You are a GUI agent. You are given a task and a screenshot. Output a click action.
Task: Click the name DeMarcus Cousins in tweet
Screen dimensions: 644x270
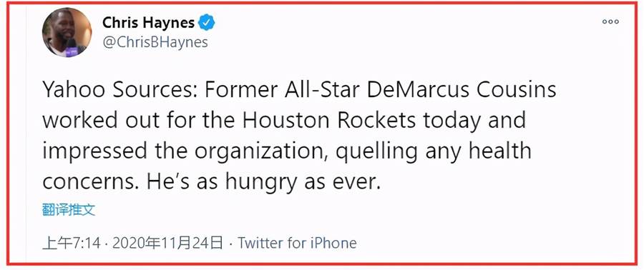(462, 91)
